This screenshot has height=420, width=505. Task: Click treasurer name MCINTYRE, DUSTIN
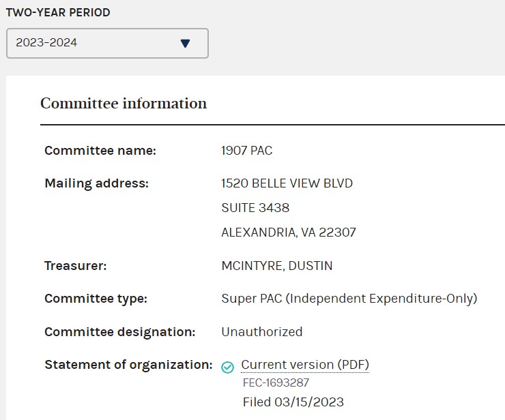[277, 266]
